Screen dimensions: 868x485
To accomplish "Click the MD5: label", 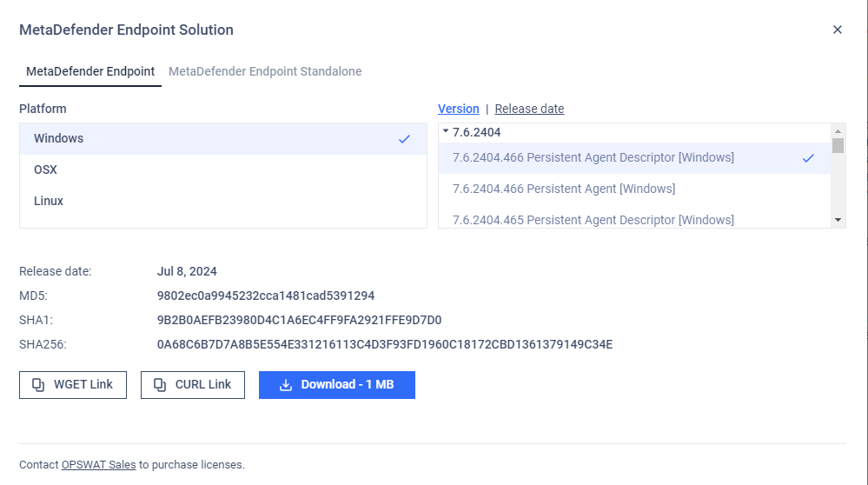I will [33, 296].
